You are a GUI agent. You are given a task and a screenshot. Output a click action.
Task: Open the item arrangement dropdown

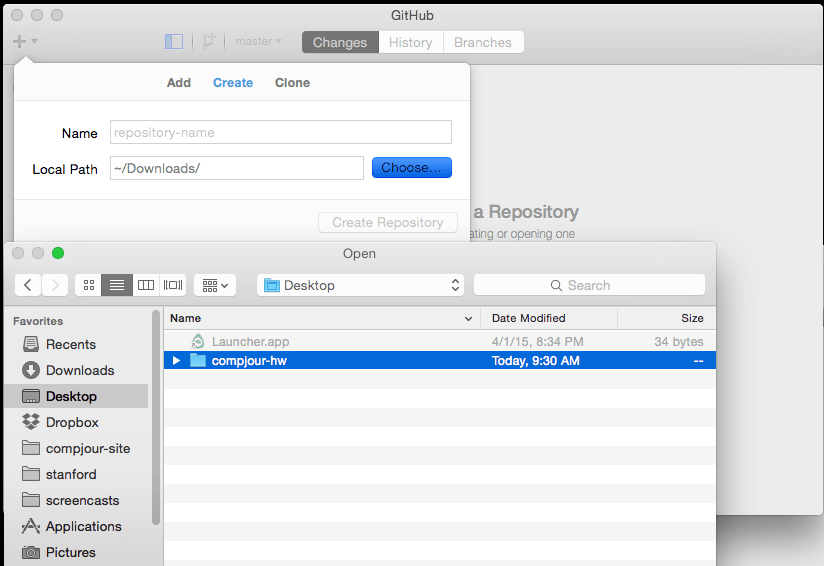point(215,285)
